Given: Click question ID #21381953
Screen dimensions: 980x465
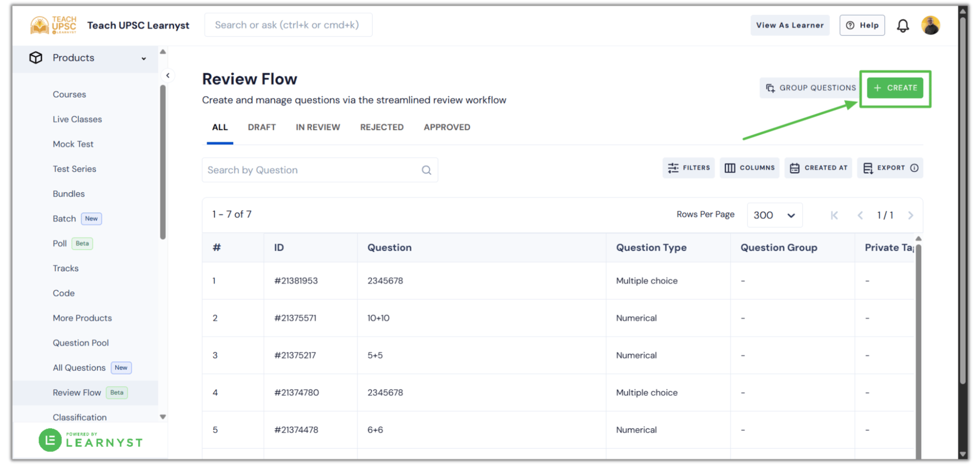Looking at the screenshot, I should pyautogui.click(x=296, y=280).
